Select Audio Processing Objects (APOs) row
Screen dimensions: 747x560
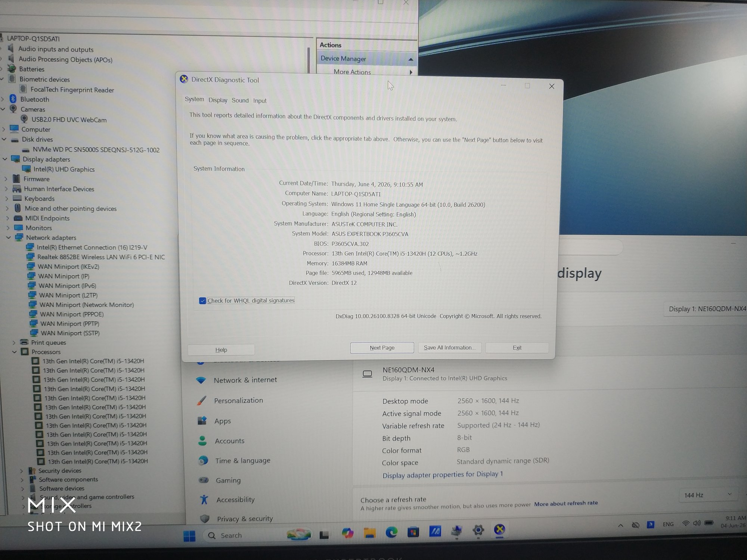[x=65, y=59]
